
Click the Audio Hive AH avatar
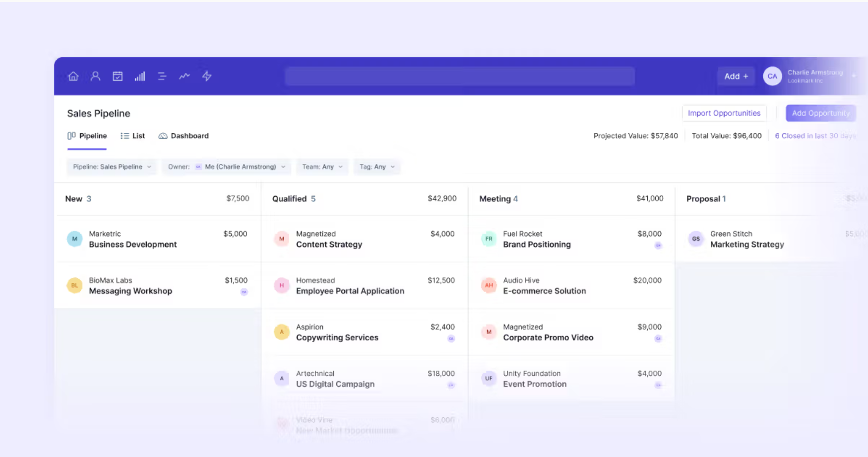pos(489,286)
